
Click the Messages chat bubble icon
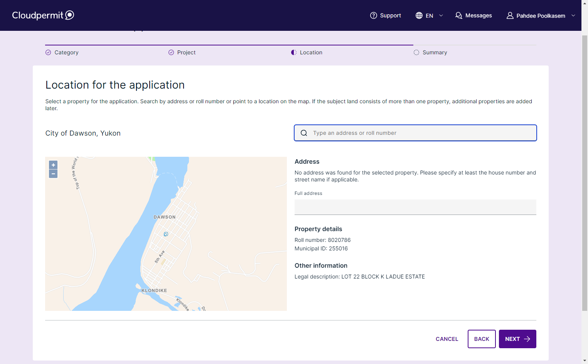[x=458, y=15]
